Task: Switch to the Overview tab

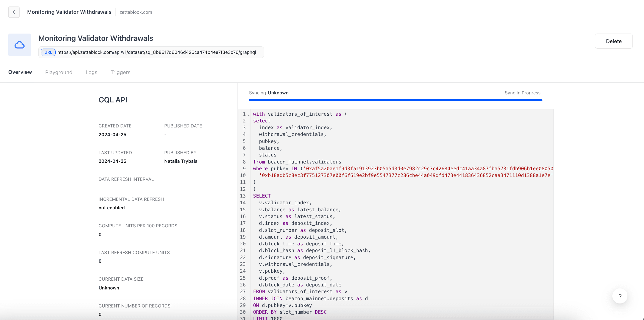Action: pos(20,72)
